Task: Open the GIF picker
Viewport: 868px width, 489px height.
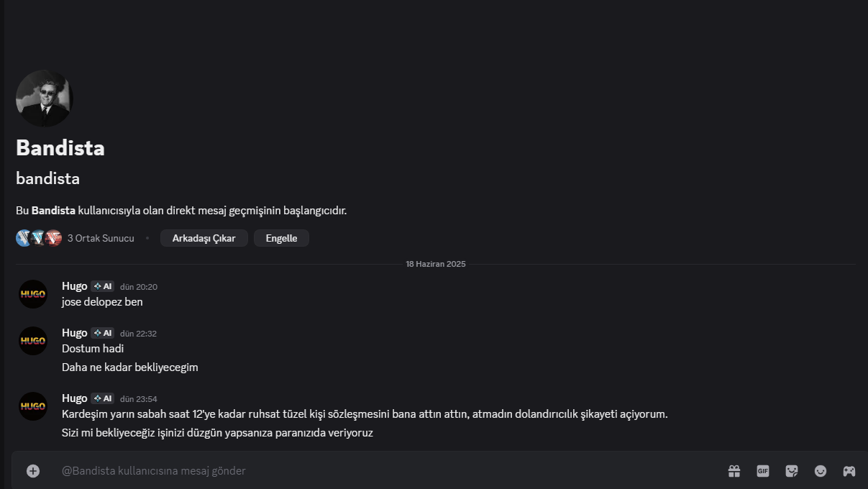Action: (x=763, y=471)
